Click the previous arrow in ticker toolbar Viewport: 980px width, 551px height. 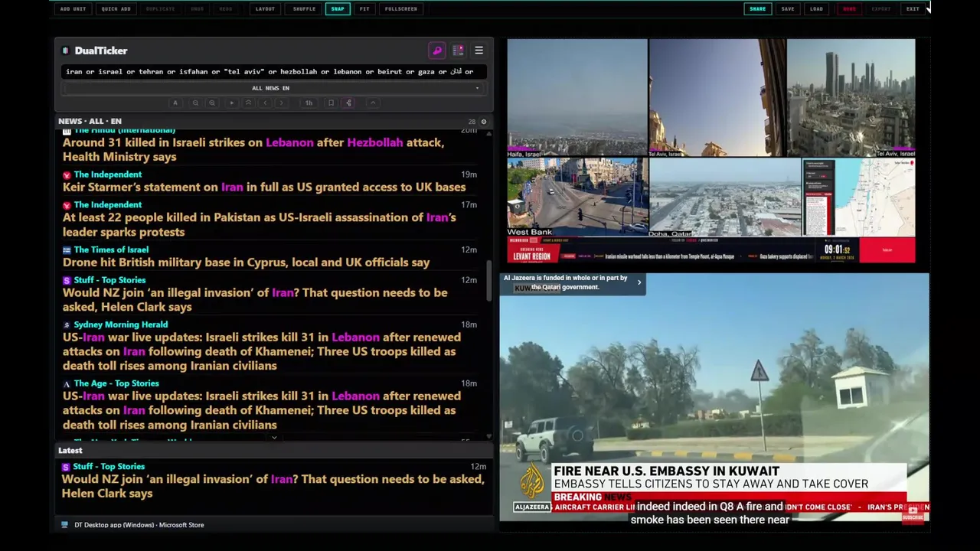point(265,103)
